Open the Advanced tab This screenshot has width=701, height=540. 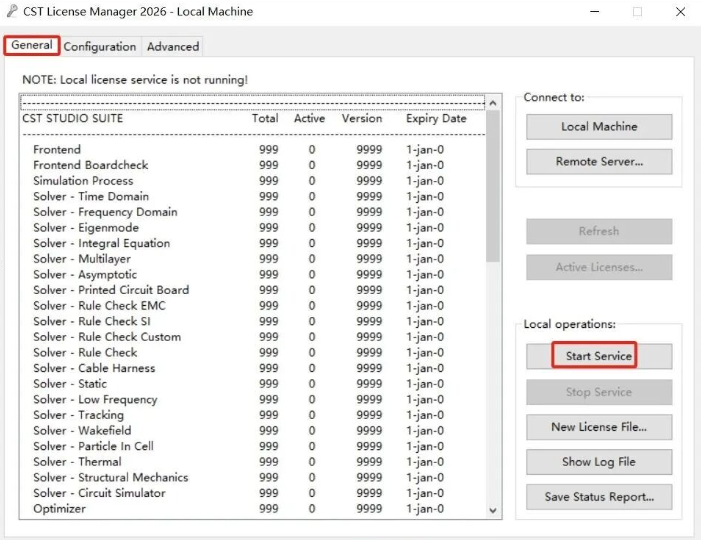[173, 47]
